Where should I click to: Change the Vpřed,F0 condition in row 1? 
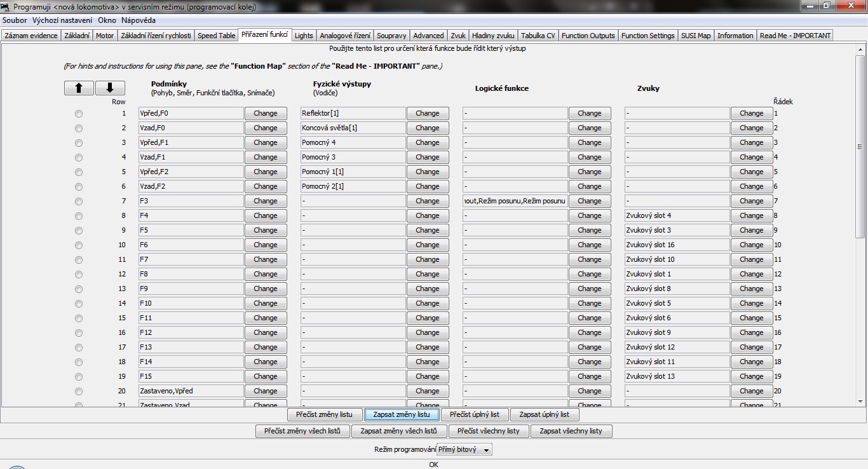[265, 113]
